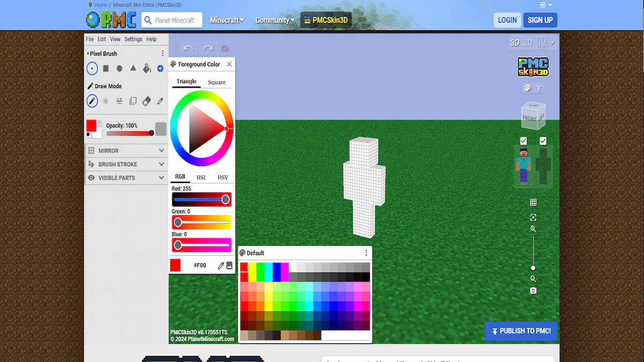644x362 pixels.
Task: Select the square shape brush tool
Action: tap(105, 69)
